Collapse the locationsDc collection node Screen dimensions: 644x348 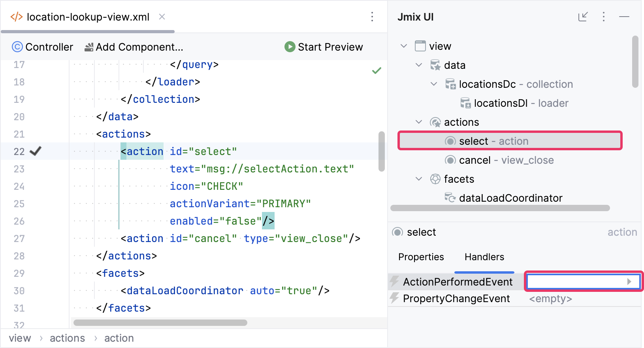pyautogui.click(x=434, y=84)
